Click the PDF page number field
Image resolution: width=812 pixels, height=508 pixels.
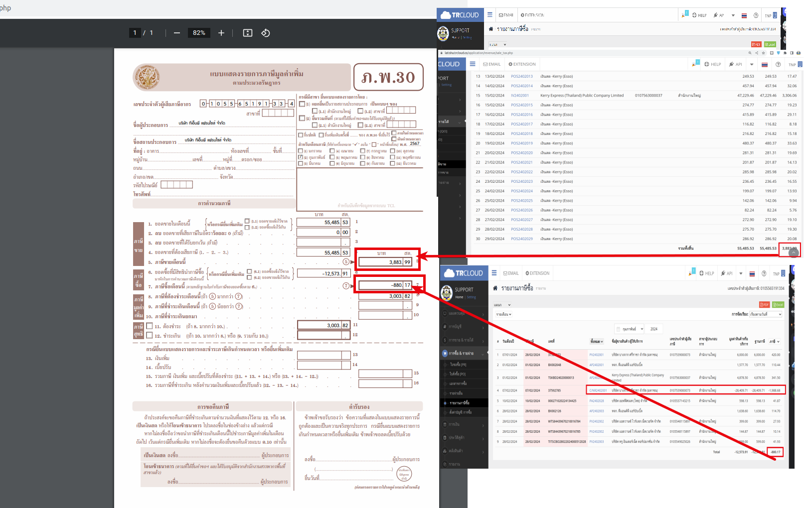pos(135,33)
